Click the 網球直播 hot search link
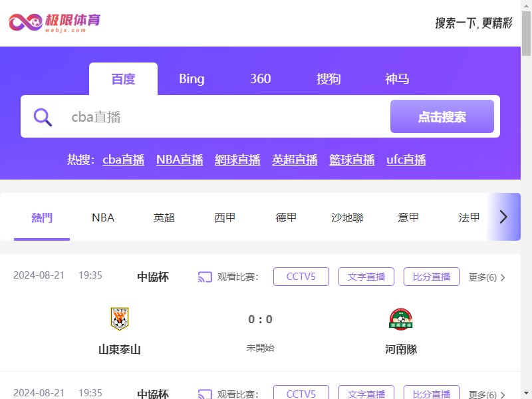Viewport: 532px width, 399px height. pyautogui.click(x=237, y=160)
